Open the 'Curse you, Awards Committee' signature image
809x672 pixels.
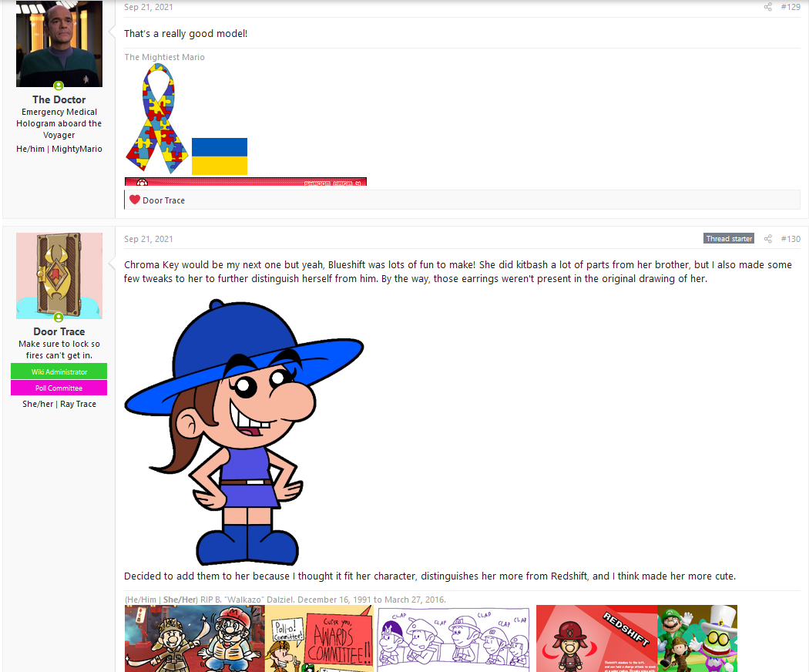coord(319,638)
